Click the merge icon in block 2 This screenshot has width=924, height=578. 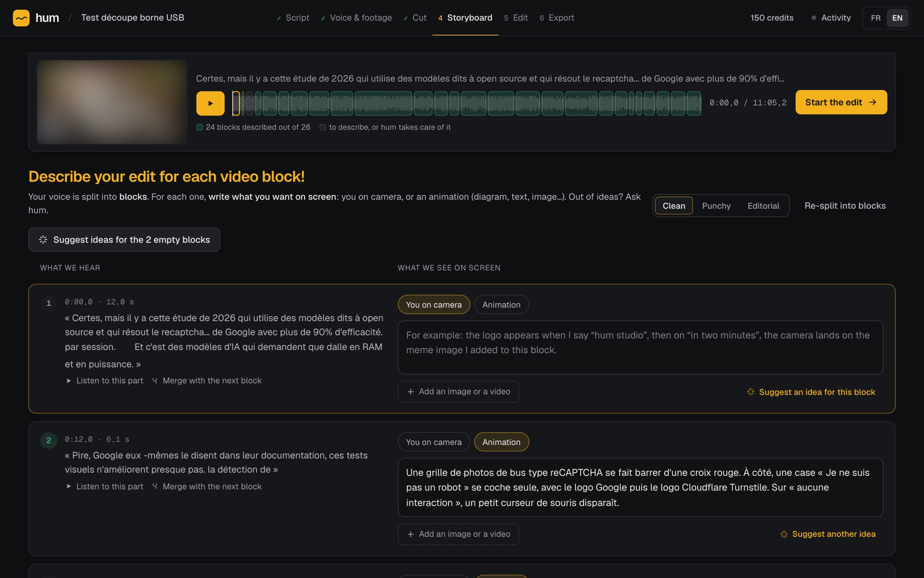click(x=155, y=486)
